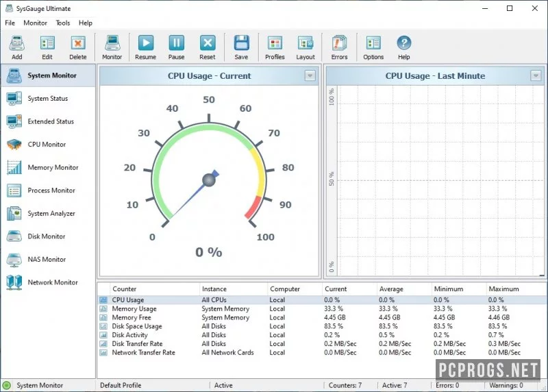Click the Delete counter toolbar icon
Image resolution: width=548 pixels, height=392 pixels.
pos(77,47)
